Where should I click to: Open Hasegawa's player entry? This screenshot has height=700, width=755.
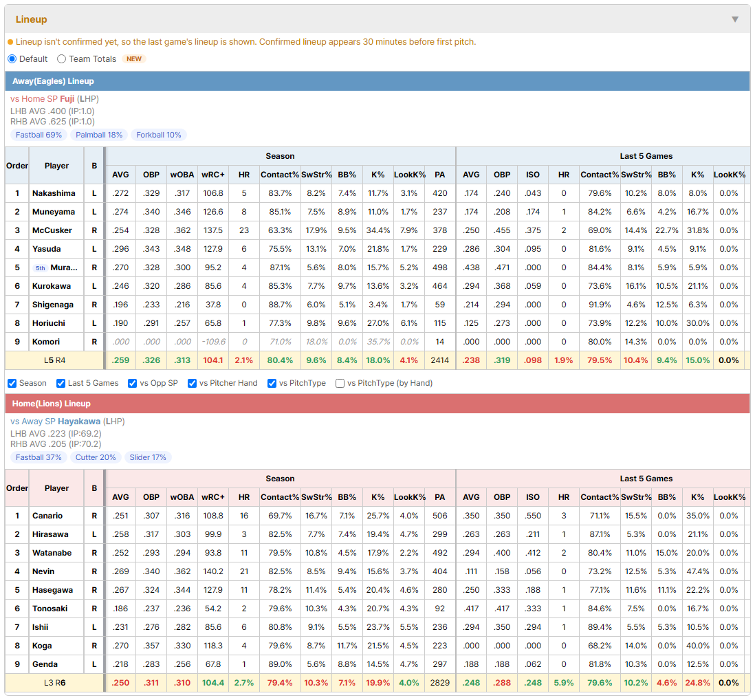[52, 590]
